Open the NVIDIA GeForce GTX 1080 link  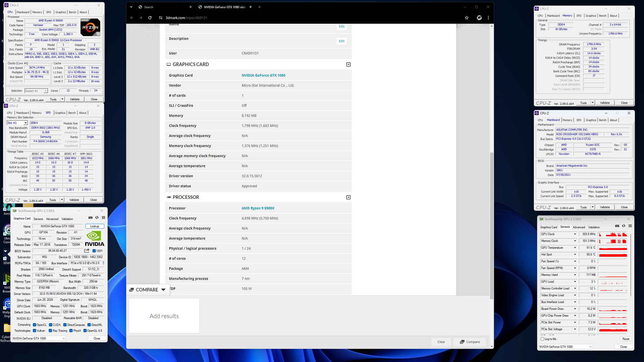[x=263, y=75]
